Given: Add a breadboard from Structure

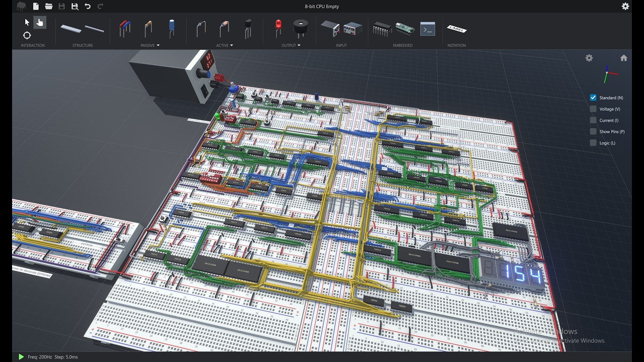Looking at the screenshot, I should 71,29.
